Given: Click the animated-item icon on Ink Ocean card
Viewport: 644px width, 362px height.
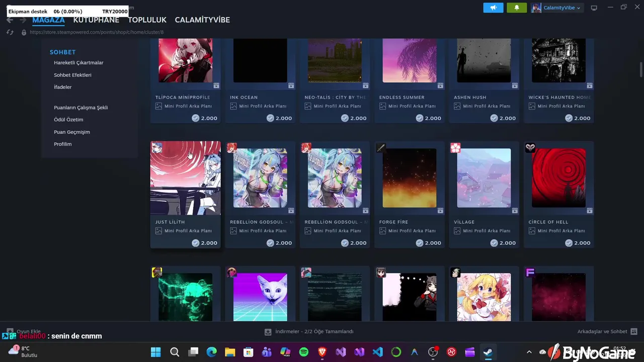Looking at the screenshot, I should coord(291,85).
